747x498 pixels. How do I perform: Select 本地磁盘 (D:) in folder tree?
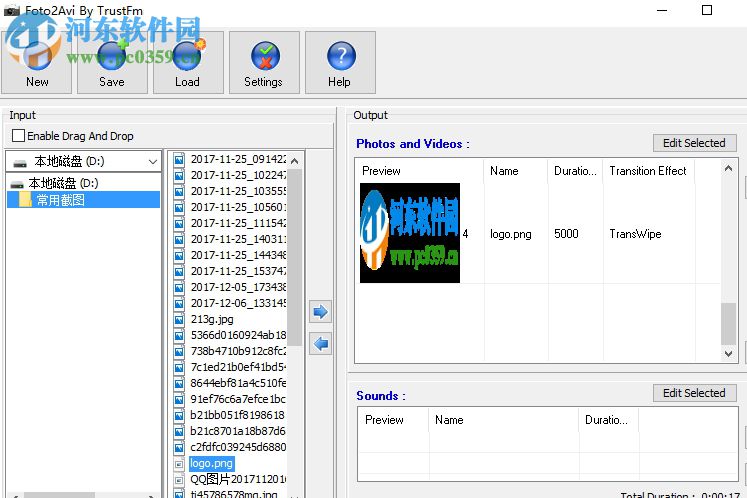pos(63,183)
